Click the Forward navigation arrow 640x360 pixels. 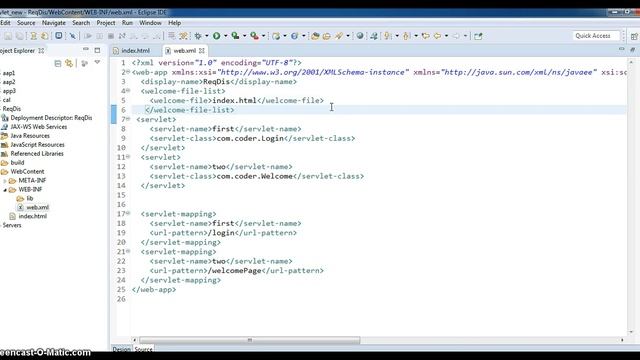pos(456,36)
